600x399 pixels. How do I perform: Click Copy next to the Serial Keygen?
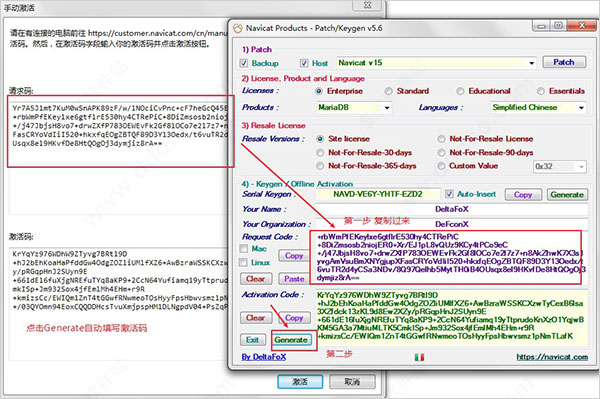(x=523, y=195)
